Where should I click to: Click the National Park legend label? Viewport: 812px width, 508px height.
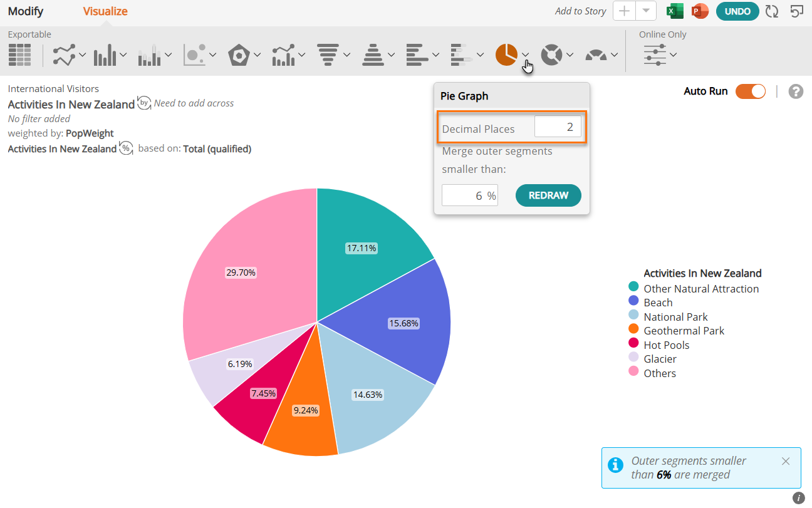click(x=675, y=317)
